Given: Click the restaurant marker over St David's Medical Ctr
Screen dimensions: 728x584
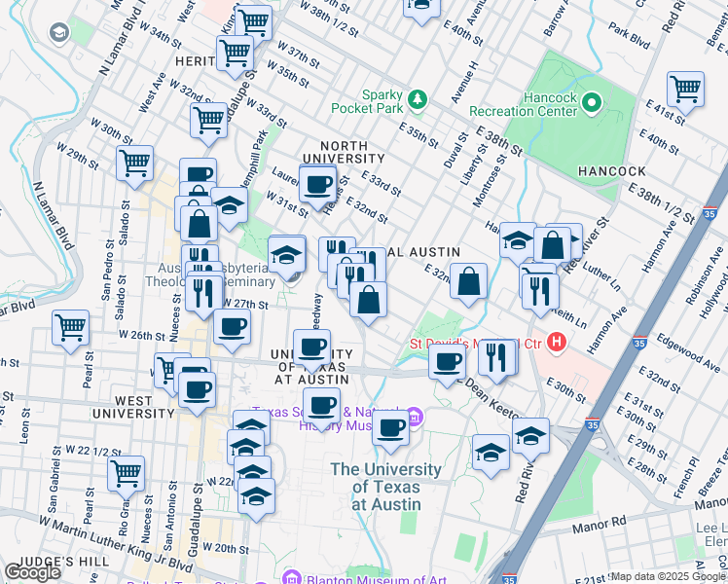Looking at the screenshot, I should pyautogui.click(x=496, y=357).
